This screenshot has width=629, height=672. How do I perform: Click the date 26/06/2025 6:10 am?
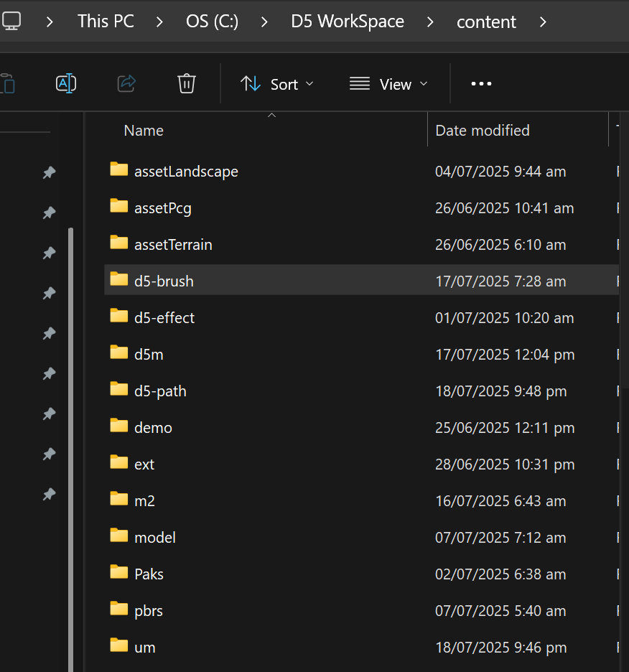[x=500, y=245]
